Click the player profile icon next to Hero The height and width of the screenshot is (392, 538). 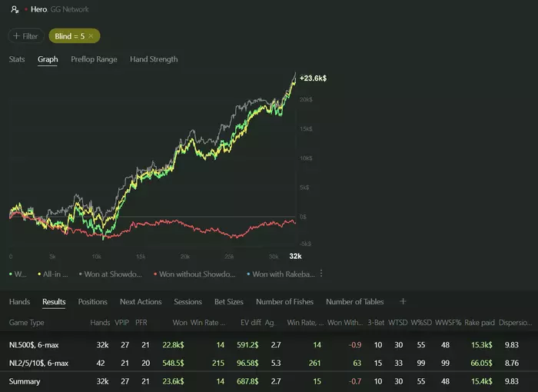15,9
